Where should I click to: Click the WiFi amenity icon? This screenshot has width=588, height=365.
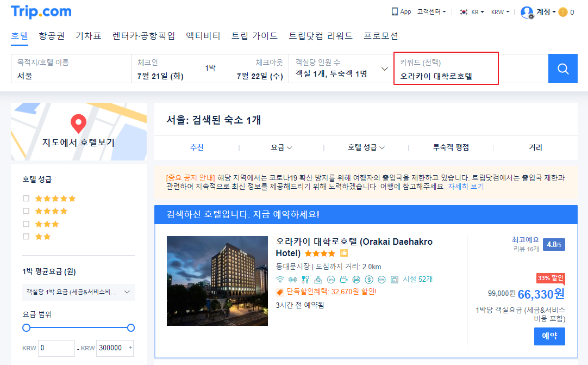280,280
